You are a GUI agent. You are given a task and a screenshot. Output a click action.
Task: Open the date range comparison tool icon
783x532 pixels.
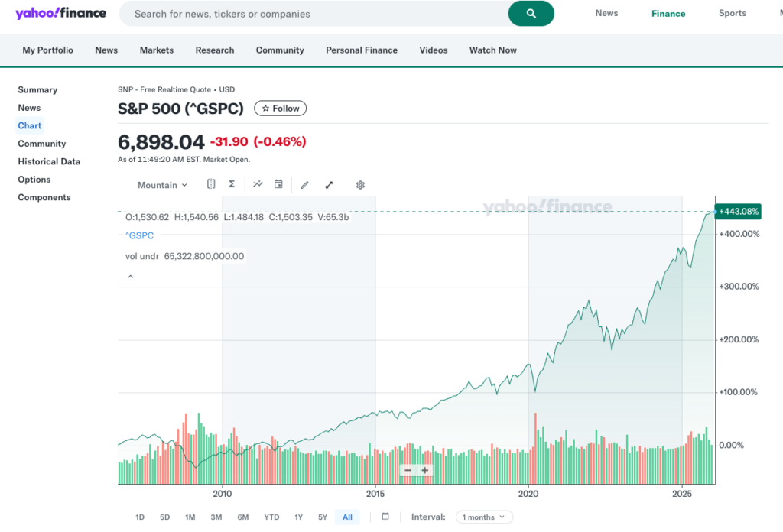[211, 184]
